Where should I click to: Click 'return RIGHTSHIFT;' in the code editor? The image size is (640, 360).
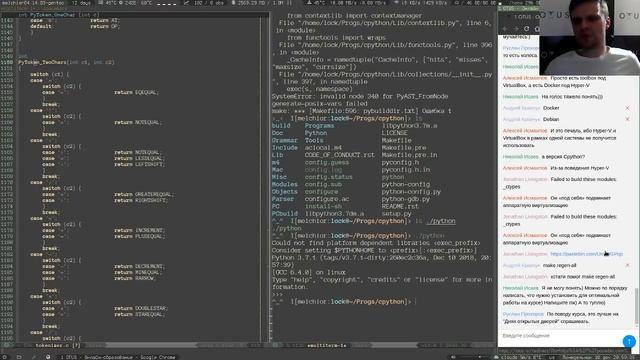(141, 200)
